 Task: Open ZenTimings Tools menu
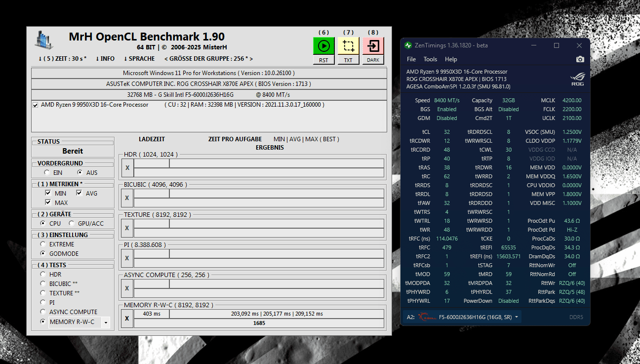click(430, 59)
